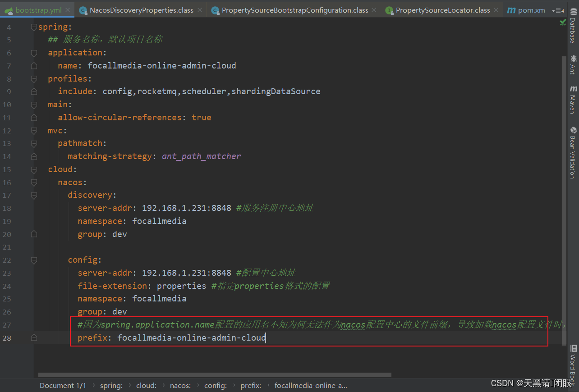Image resolution: width=579 pixels, height=392 pixels.
Task: Collapse the spring: block fold marker
Action: (x=34, y=27)
